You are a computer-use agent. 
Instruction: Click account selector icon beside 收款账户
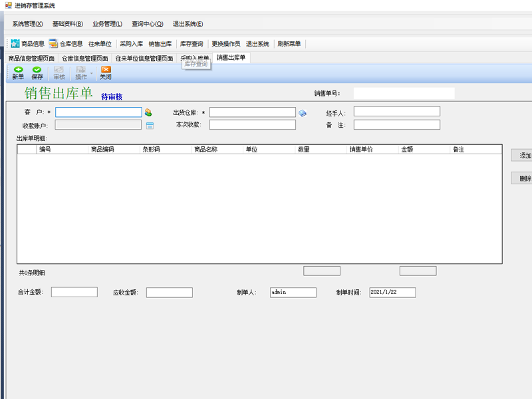150,126
